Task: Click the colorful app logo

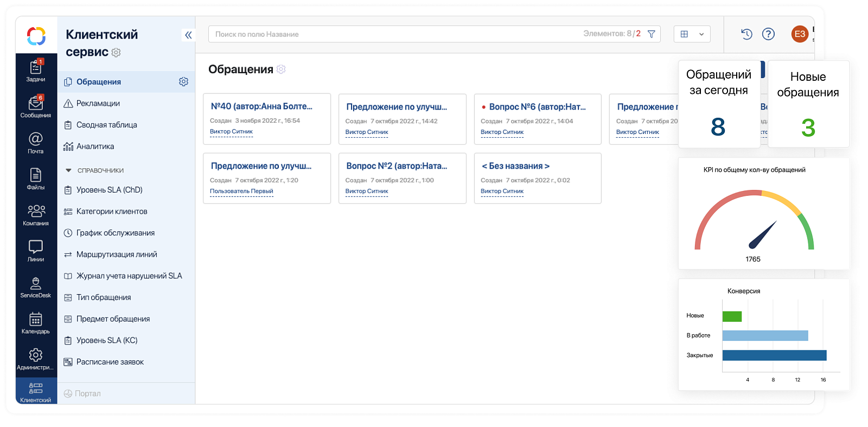Action: [x=36, y=36]
